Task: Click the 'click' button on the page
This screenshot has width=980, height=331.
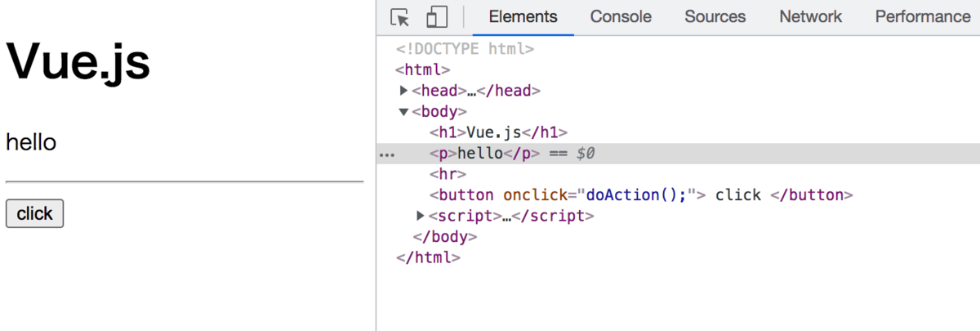Action: [34, 213]
